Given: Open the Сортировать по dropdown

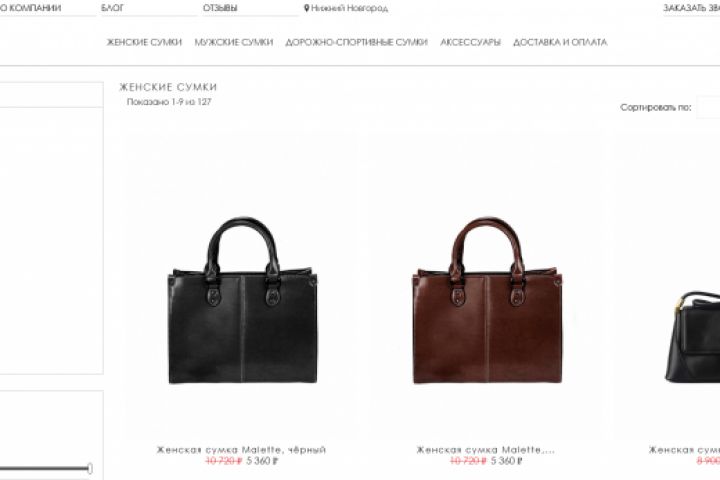Looking at the screenshot, I should [x=708, y=107].
